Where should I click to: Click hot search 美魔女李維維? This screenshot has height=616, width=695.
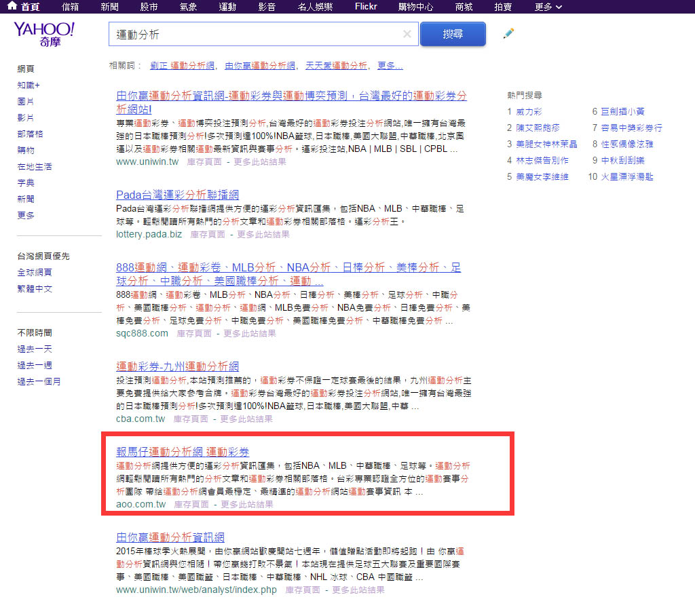(x=542, y=177)
